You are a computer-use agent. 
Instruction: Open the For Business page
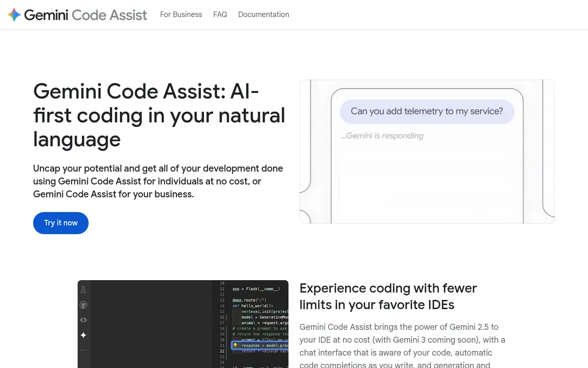pyautogui.click(x=181, y=14)
